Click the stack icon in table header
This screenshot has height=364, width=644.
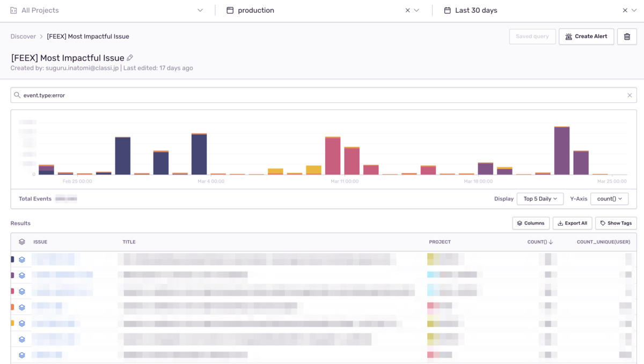22,242
